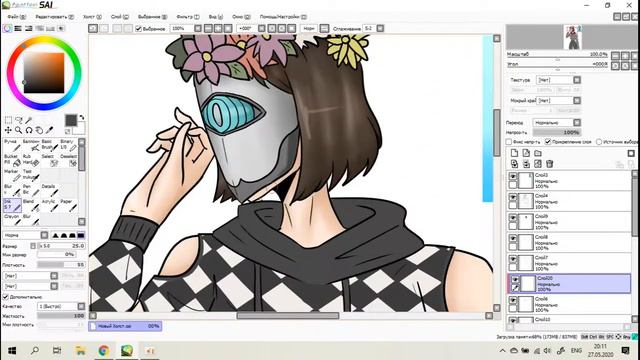The width and height of the screenshot is (640, 360).
Task: Open the Редактировать menu
Action: [x=55, y=17]
